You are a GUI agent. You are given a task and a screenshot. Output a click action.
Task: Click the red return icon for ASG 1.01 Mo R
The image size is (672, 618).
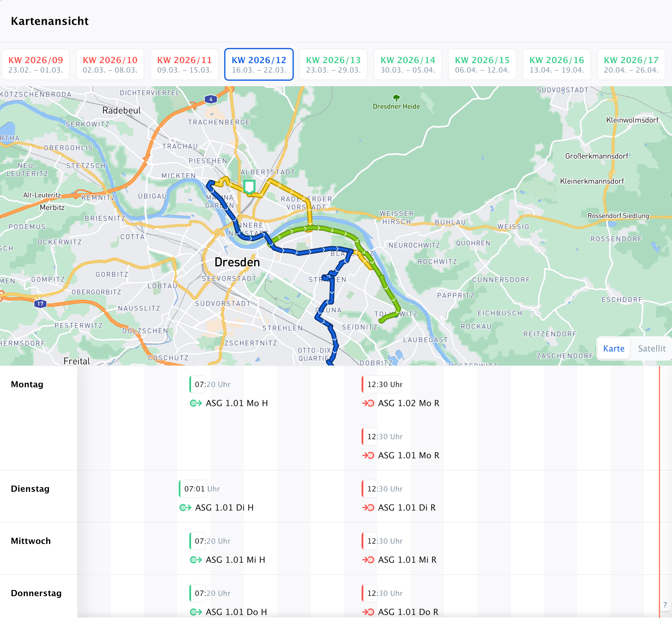(368, 455)
